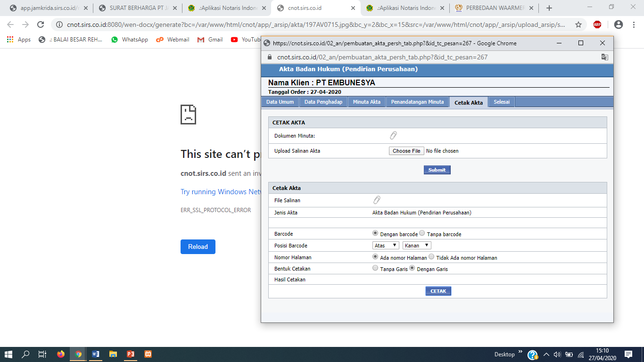The height and width of the screenshot is (362, 644).
Task: Click the translate icon in popup address bar
Action: click(604, 57)
